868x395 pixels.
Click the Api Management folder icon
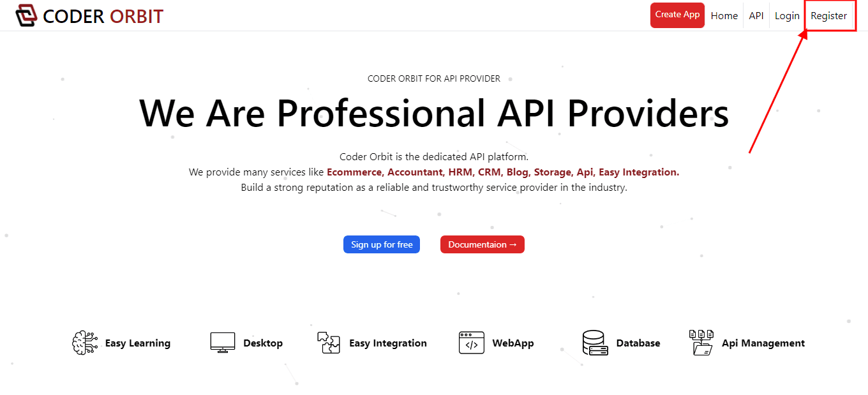pos(701,343)
